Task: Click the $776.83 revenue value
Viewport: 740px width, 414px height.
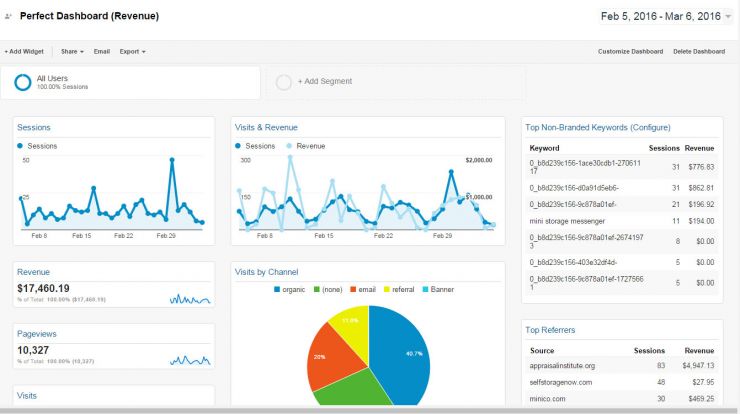Action: click(701, 167)
